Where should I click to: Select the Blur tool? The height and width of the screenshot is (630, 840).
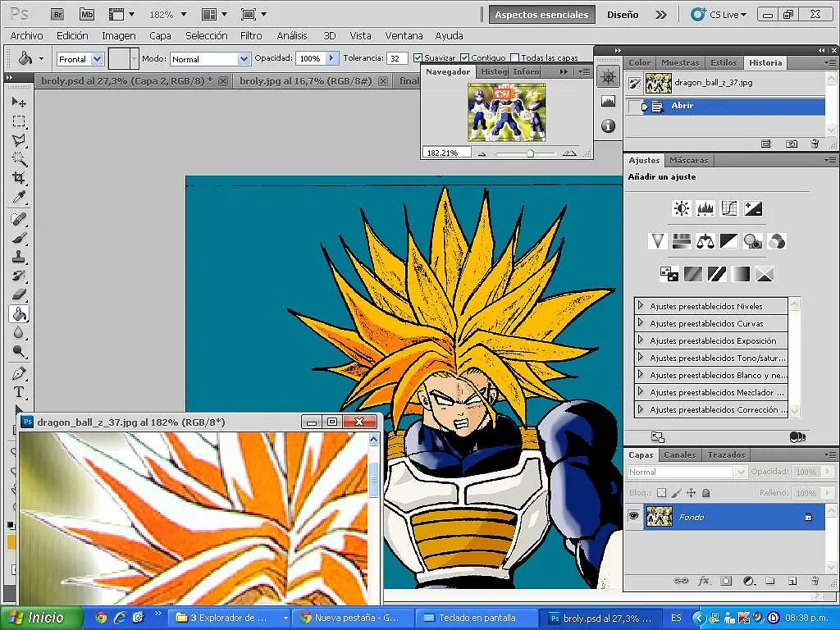19,333
